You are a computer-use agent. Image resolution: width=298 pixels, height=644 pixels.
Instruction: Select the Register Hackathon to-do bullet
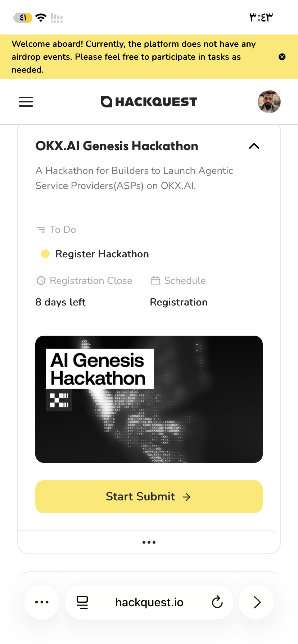tap(45, 254)
